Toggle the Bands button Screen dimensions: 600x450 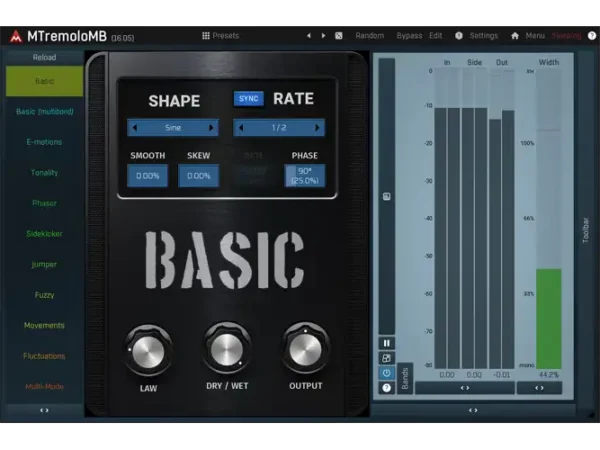coord(405,378)
